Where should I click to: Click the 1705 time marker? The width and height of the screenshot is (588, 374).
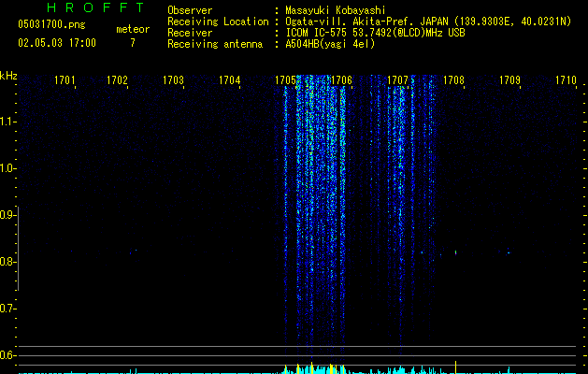(x=285, y=80)
